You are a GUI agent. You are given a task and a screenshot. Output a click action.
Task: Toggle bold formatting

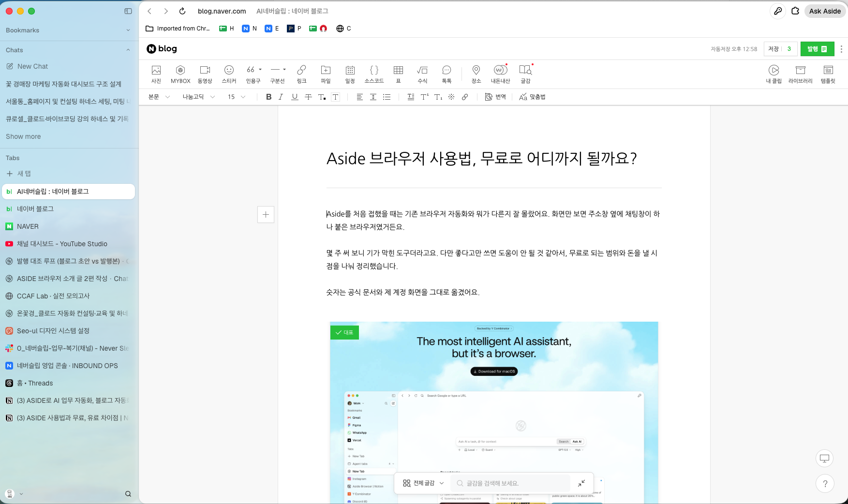(x=268, y=97)
